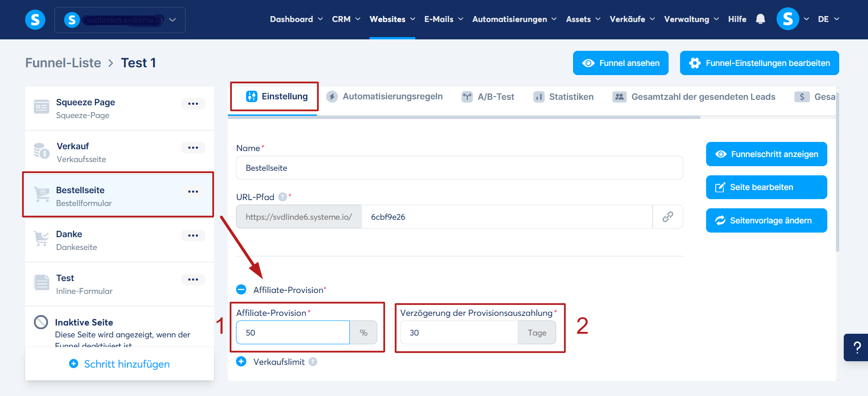868x396 pixels.
Task: Switch to the Automatisierungsregeln tab
Action: coord(385,97)
